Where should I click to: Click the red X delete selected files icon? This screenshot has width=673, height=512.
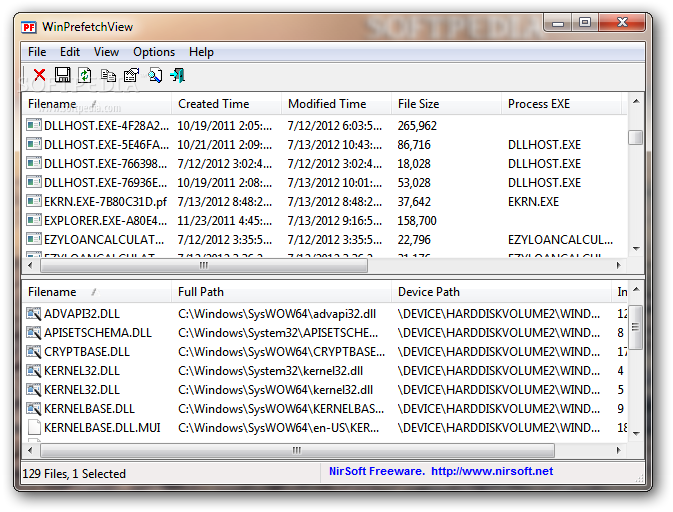(x=39, y=75)
